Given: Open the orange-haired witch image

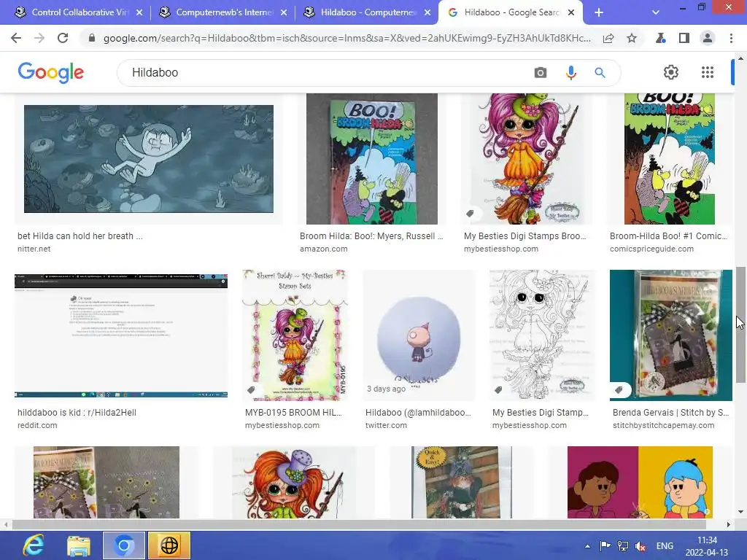Looking at the screenshot, I should point(294,482).
